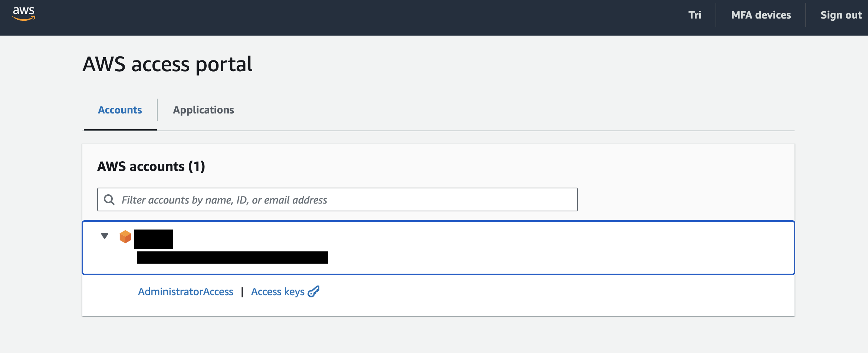Image resolution: width=868 pixels, height=353 pixels.
Task: Click the AWS access portal heading
Action: click(167, 64)
